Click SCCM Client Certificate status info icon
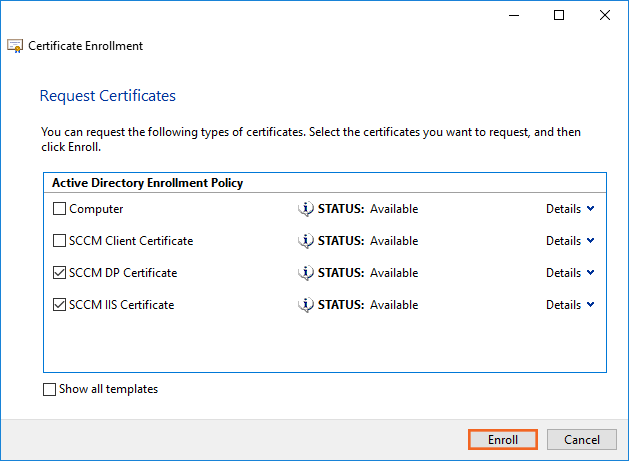 (306, 241)
